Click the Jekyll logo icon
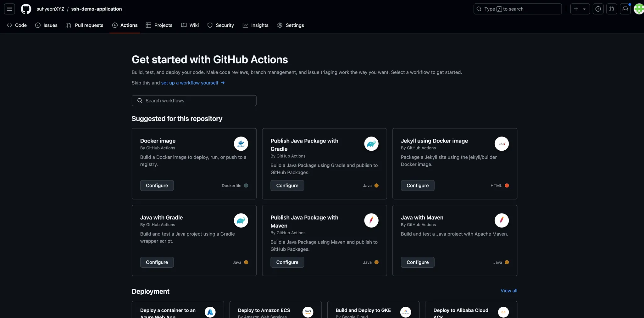Viewport: 644px width, 318px height. coord(502,144)
